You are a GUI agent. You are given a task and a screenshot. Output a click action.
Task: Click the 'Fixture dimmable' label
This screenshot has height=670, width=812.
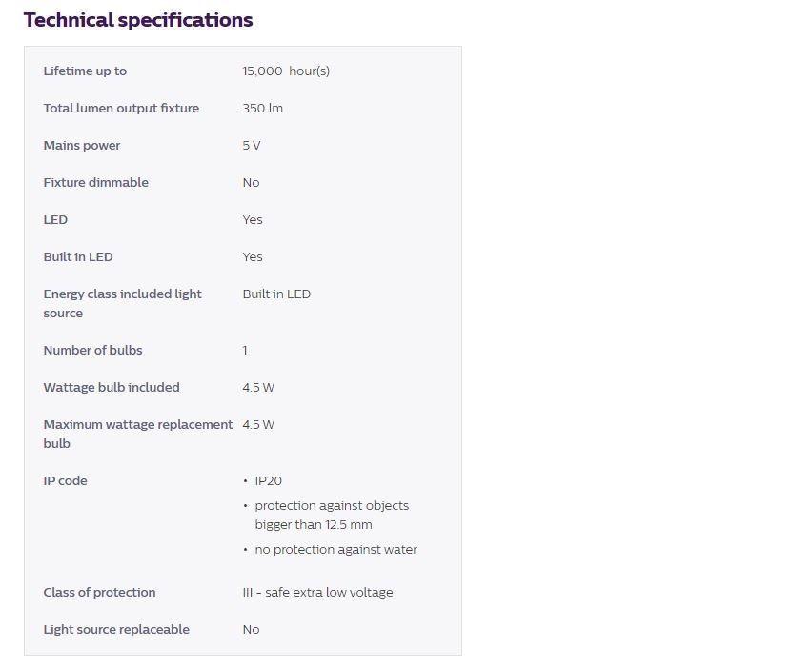point(96,183)
